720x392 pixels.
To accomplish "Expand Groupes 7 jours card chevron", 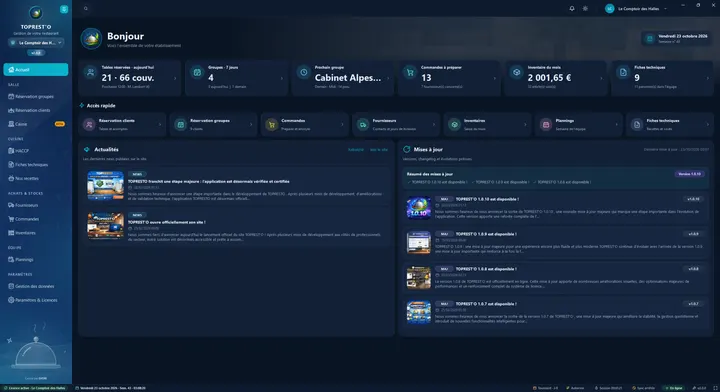I will tap(281, 78).
